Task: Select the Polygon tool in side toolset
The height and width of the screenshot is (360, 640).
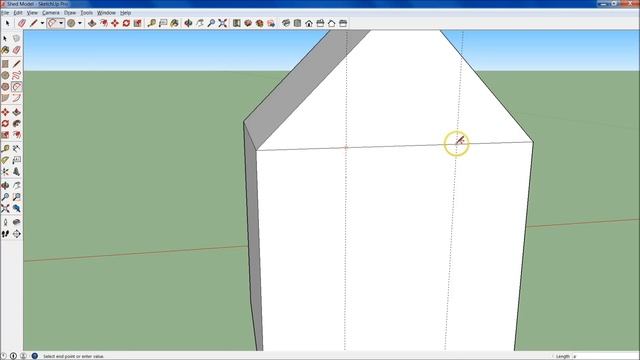Action: click(x=5, y=87)
